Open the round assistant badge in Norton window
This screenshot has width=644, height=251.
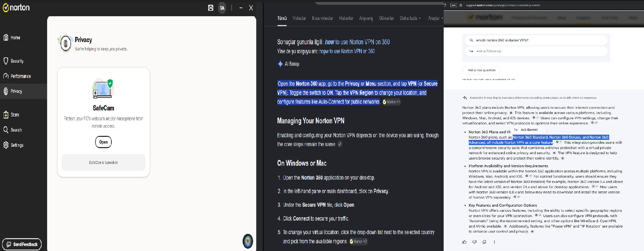click(x=248, y=241)
